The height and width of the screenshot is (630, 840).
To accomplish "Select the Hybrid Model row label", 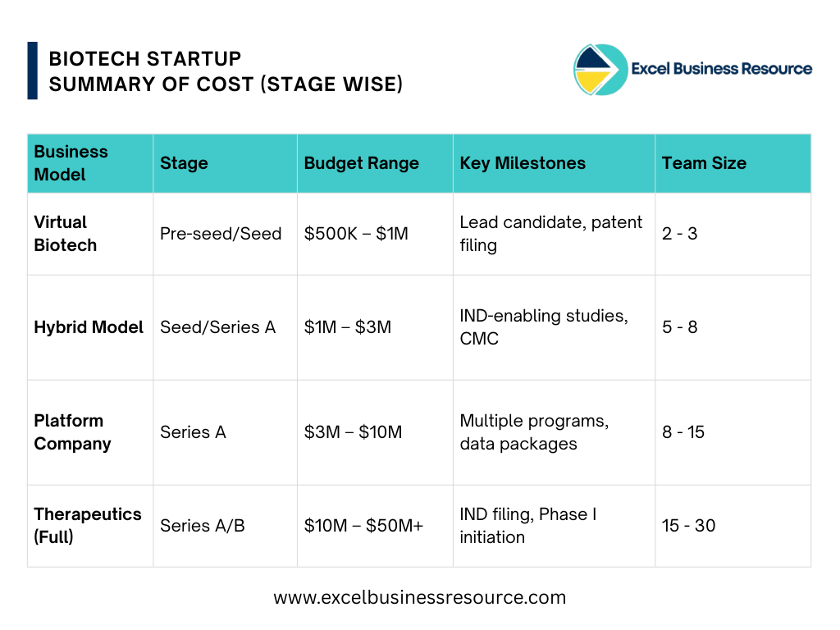I will [x=89, y=327].
